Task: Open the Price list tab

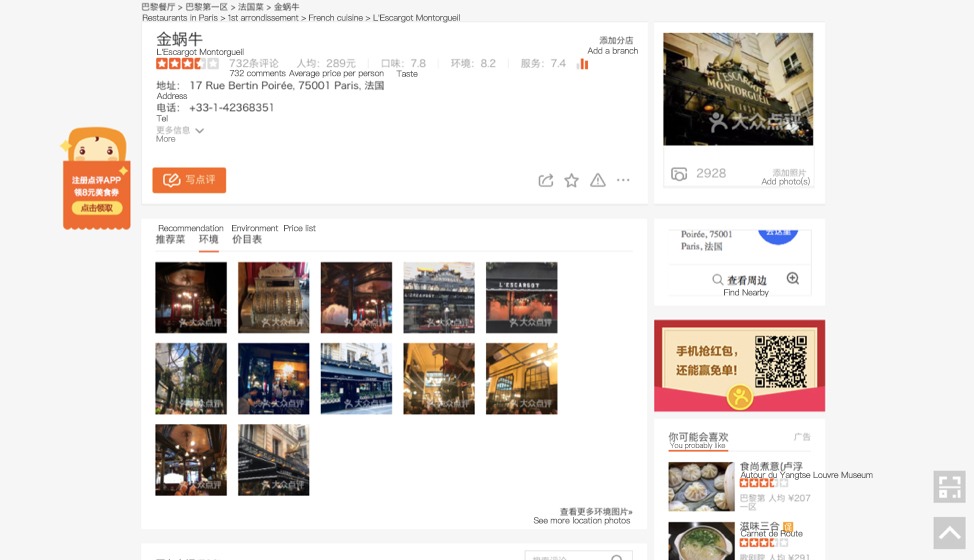Action: [247, 239]
